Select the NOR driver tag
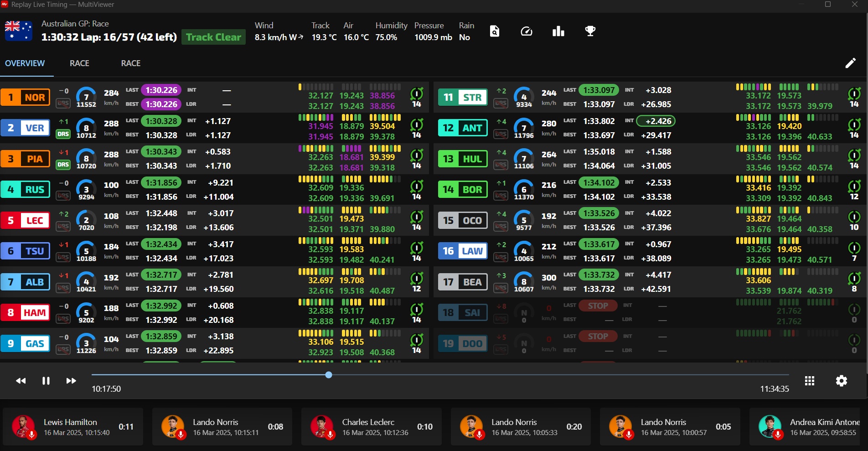Image resolution: width=868 pixels, height=451 pixels. 26,97
